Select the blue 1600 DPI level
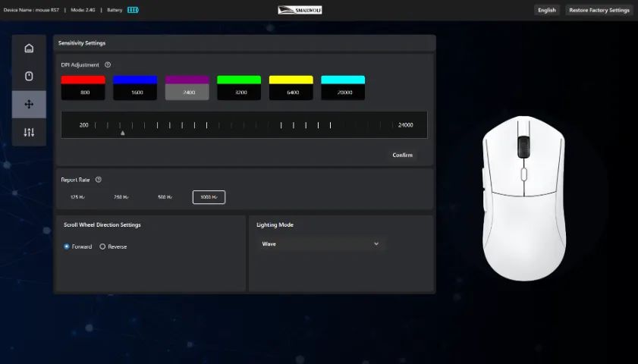This screenshot has height=364, width=638. coord(135,87)
